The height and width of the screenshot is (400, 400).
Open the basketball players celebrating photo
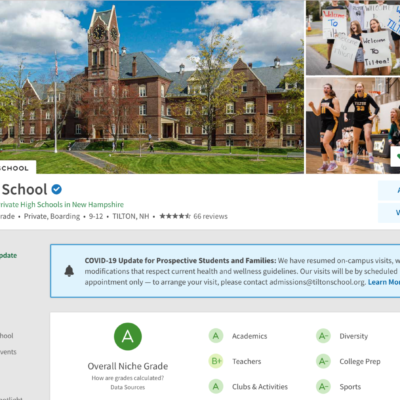point(353,125)
